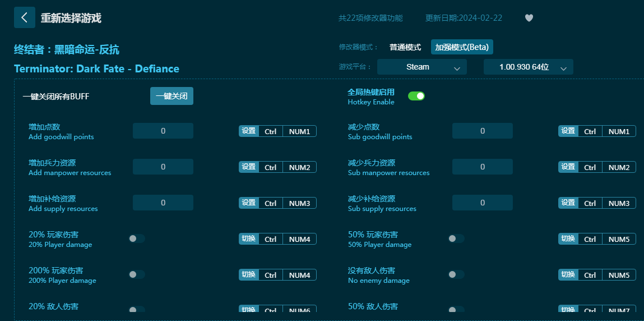Screen dimensions: 644x321
Task: Open the Steam platform dropdown
Action: click(x=422, y=67)
